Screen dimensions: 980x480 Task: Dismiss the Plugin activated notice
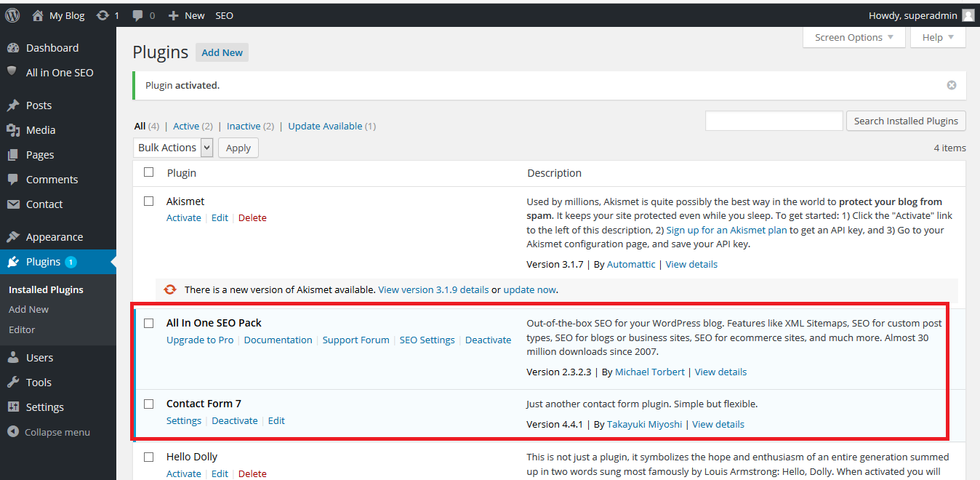[952, 85]
